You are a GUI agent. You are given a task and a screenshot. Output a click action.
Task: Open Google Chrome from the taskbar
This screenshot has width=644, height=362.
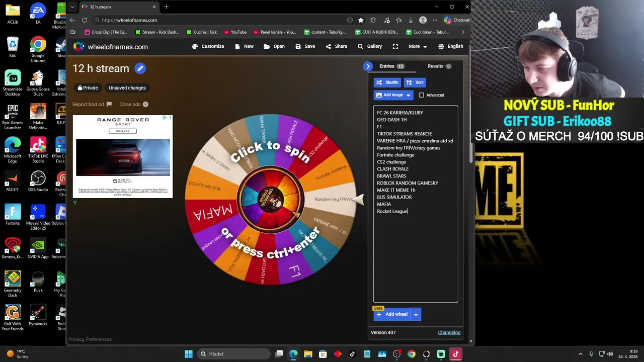click(412, 354)
